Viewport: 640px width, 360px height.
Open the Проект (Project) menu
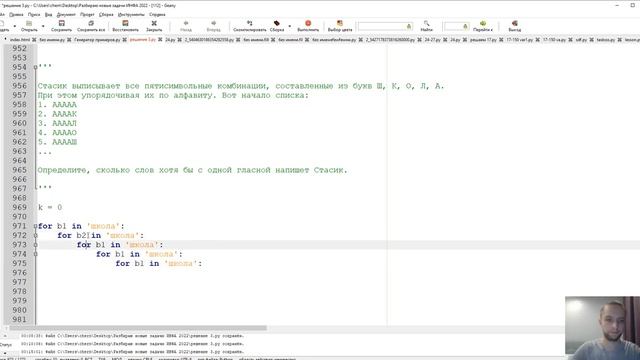pos(87,14)
